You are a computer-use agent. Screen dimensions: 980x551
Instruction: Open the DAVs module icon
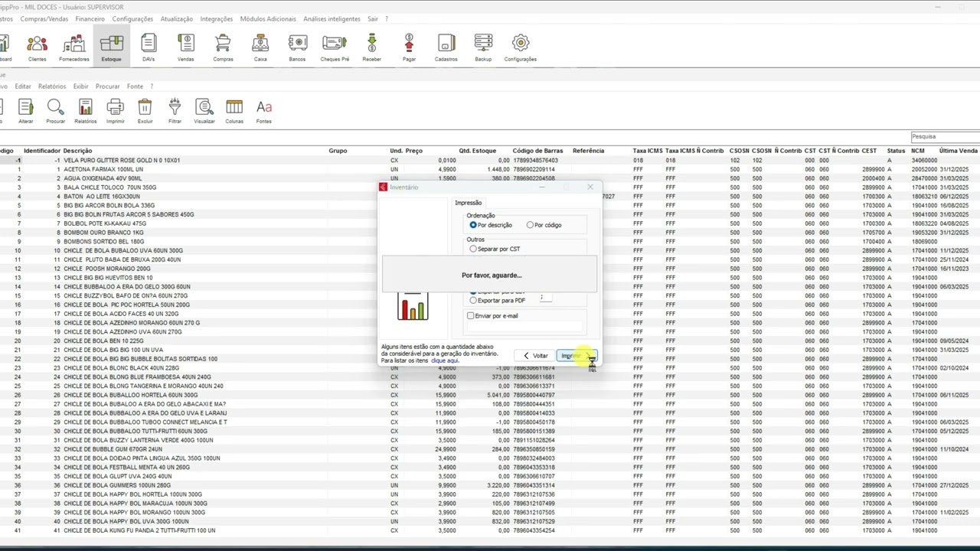tap(149, 47)
